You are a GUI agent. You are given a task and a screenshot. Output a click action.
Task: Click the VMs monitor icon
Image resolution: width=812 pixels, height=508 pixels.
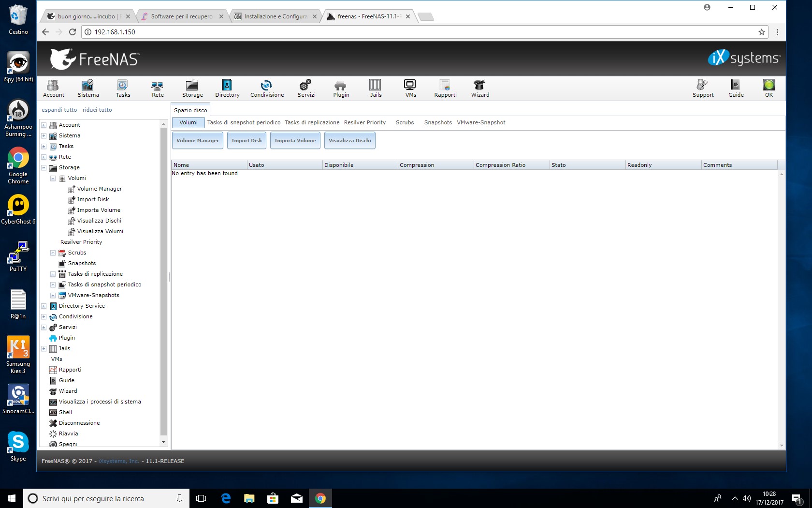[x=410, y=85]
